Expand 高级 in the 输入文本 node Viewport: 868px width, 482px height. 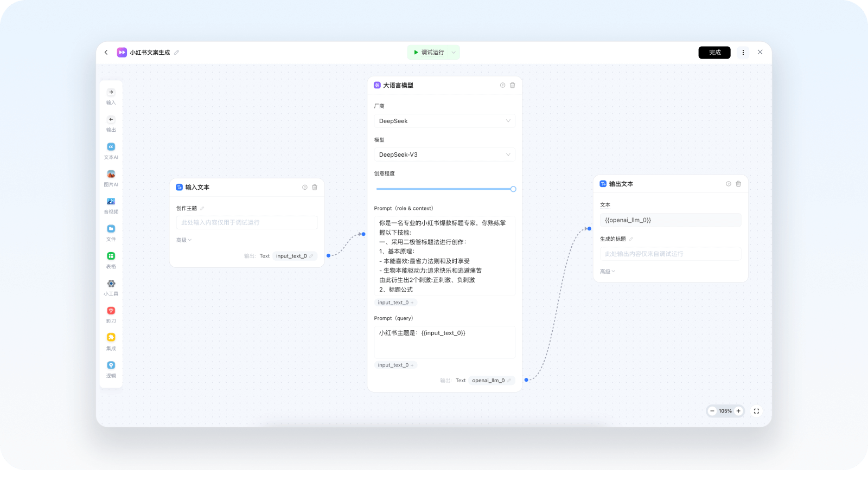[x=184, y=240]
